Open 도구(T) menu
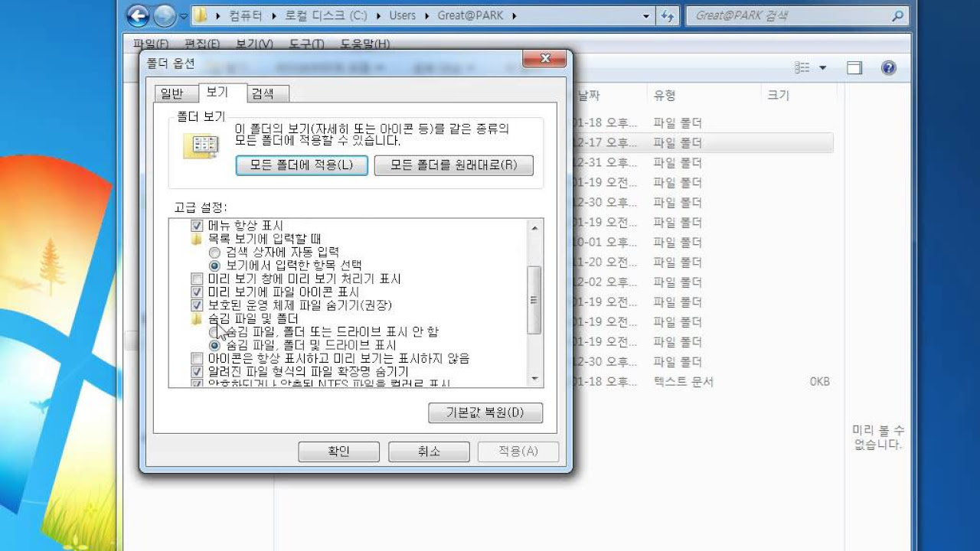 [306, 44]
